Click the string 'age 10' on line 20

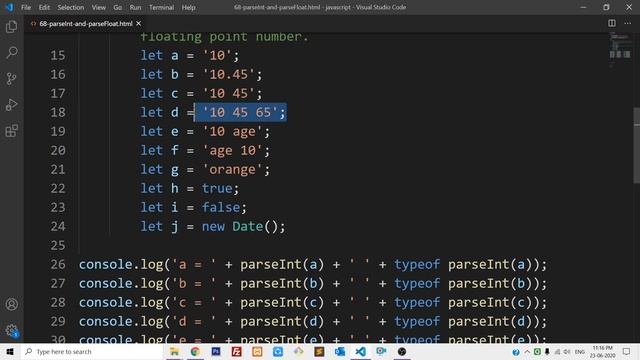[x=233, y=150]
